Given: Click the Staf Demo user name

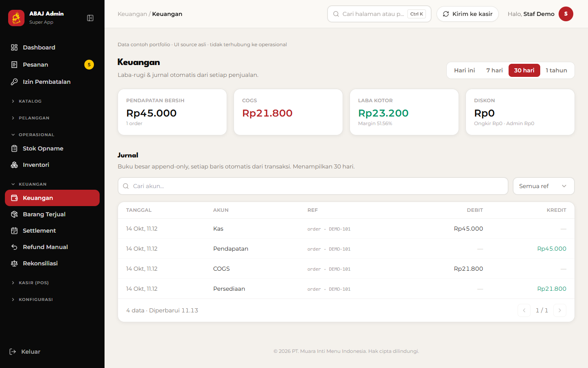Looking at the screenshot, I should click(539, 14).
